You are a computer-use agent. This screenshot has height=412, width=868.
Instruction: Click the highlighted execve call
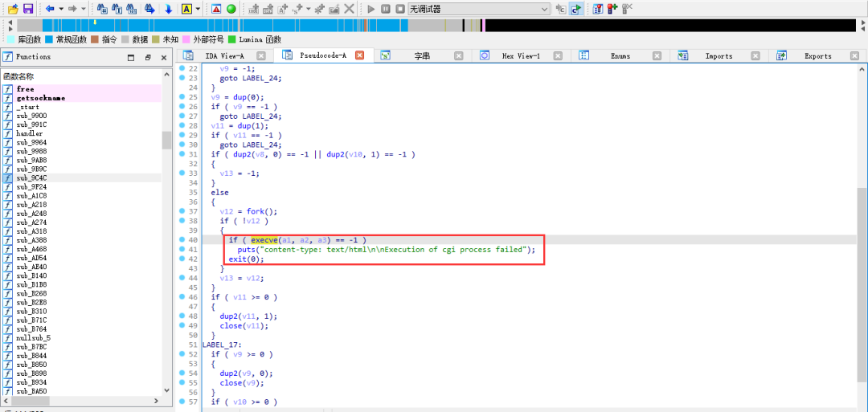pyautogui.click(x=264, y=240)
